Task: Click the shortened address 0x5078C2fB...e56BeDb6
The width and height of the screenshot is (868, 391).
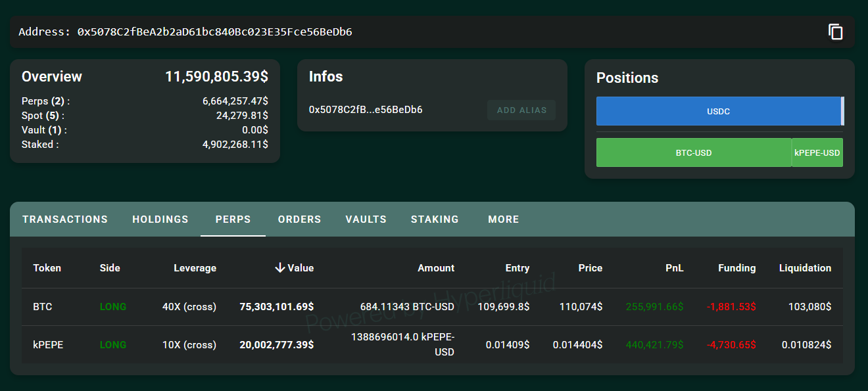Action: [366, 110]
